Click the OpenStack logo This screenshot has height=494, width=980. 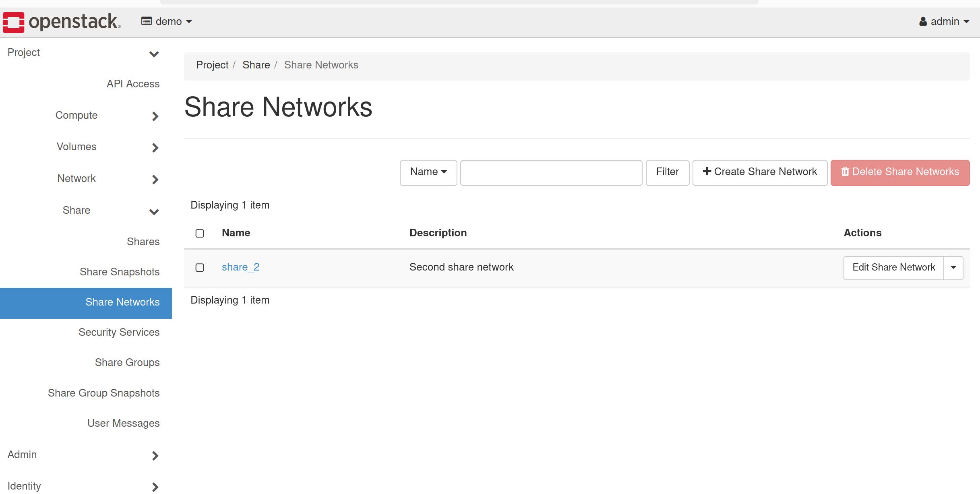point(62,22)
